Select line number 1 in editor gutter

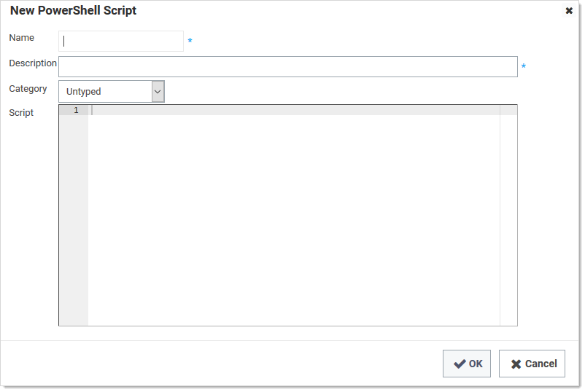[x=76, y=110]
